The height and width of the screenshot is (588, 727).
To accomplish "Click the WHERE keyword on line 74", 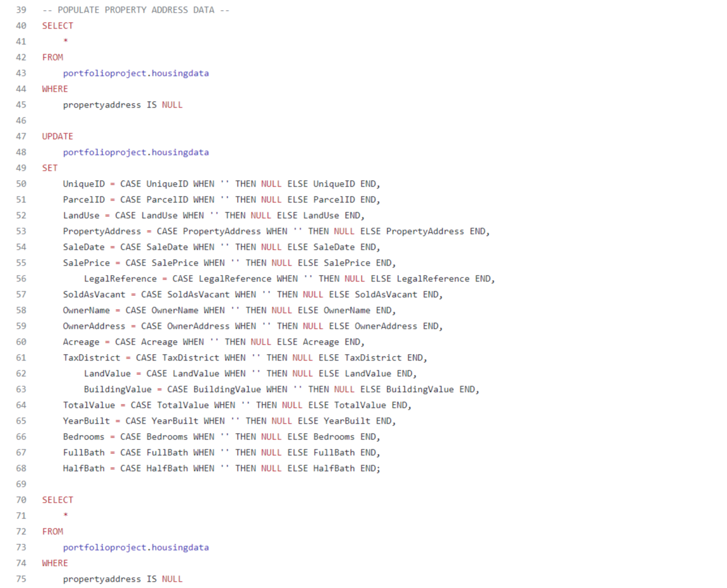I will [x=55, y=563].
